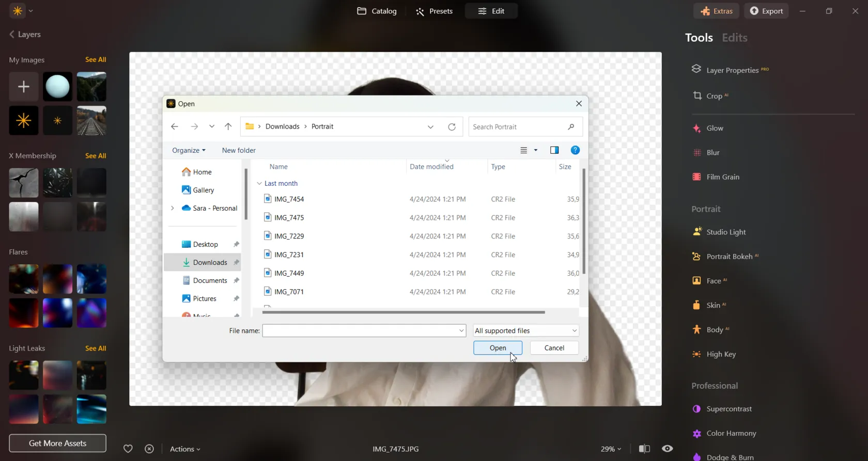The image size is (868, 461).
Task: Open the Catalog tab
Action: coord(377,11)
